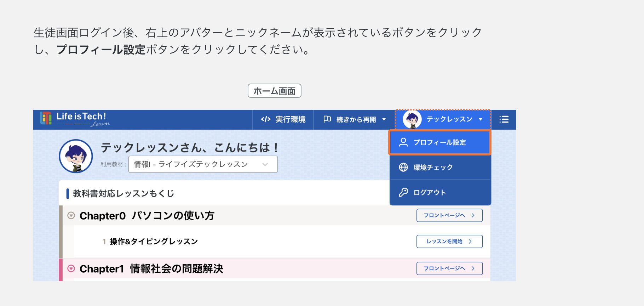Click the key icon beside ログアウト
Viewport: 644px width, 306px height.
click(403, 192)
